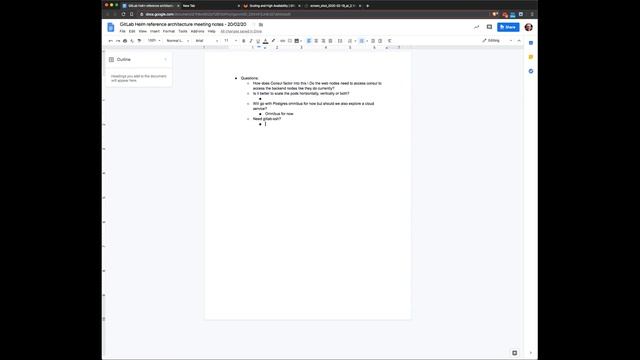The height and width of the screenshot is (360, 640).
Task: Click 'Need gitlab-ssh?' bullet text
Action: click(267, 119)
